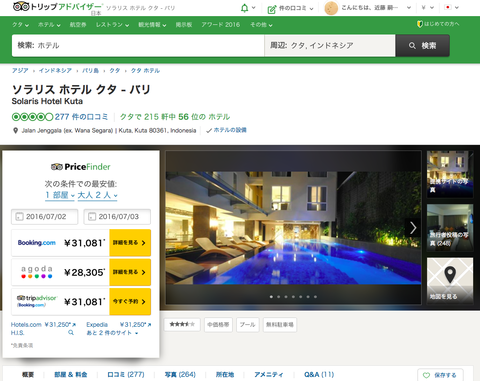The height and width of the screenshot is (381, 480).
Task: Open 277 件の口コミ reviews link
Action: [x=81, y=117]
